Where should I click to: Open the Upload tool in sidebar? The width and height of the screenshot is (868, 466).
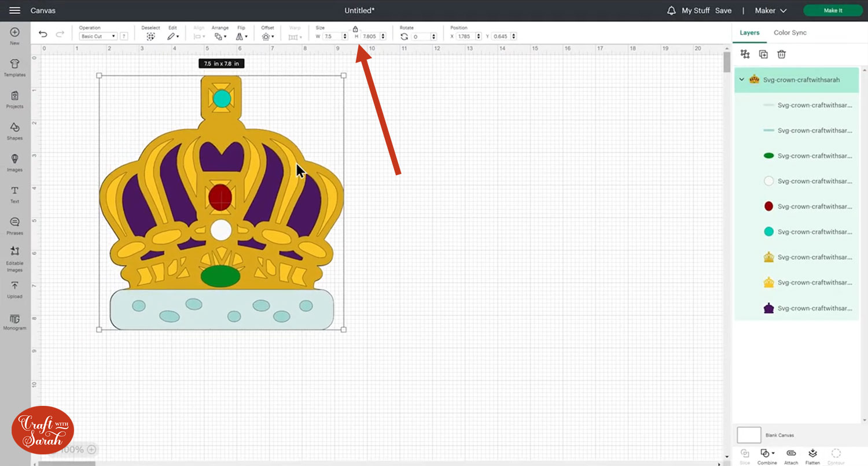14,288
